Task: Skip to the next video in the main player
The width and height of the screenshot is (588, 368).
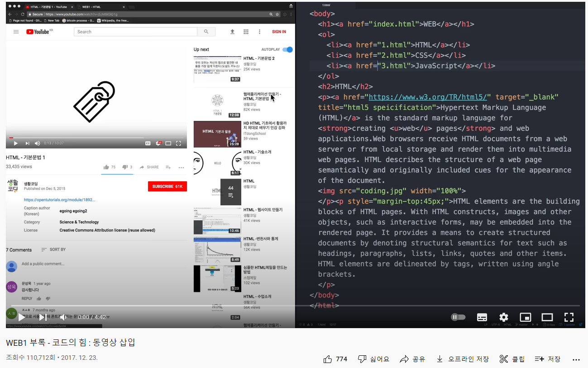Action: pos(43,317)
